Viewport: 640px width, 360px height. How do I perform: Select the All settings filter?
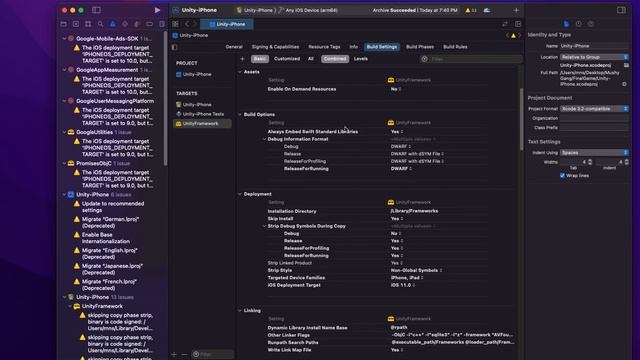(x=311, y=59)
